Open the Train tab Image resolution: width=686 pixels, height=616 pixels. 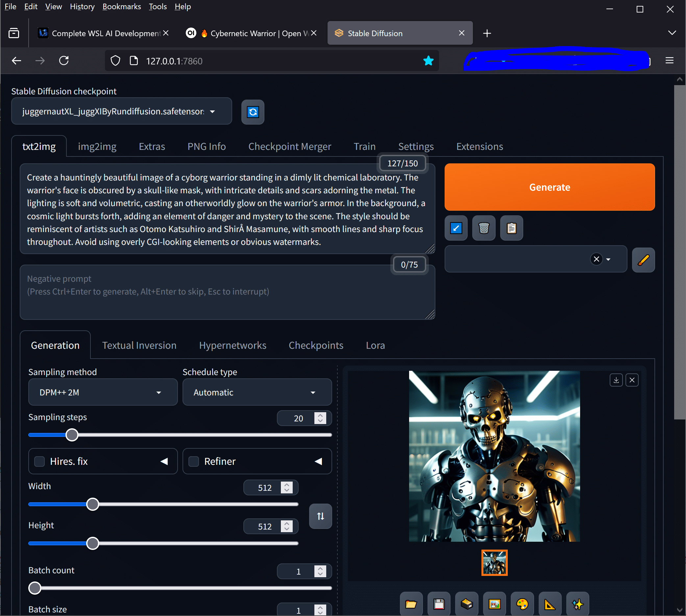point(365,147)
